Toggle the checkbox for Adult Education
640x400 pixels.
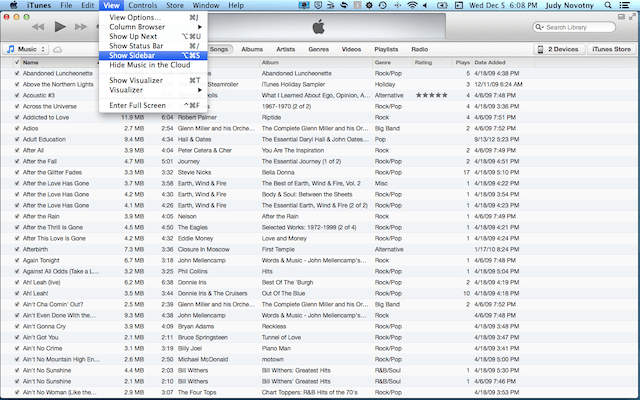pos(17,139)
